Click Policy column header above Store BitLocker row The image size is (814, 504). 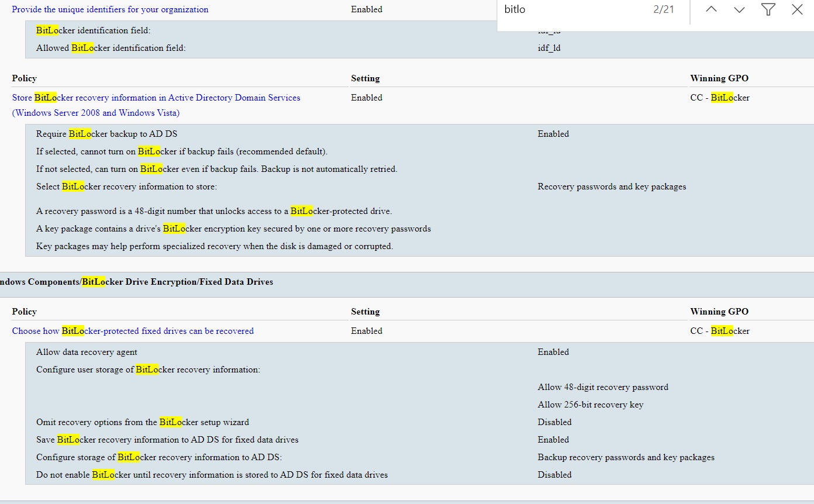[x=24, y=78]
